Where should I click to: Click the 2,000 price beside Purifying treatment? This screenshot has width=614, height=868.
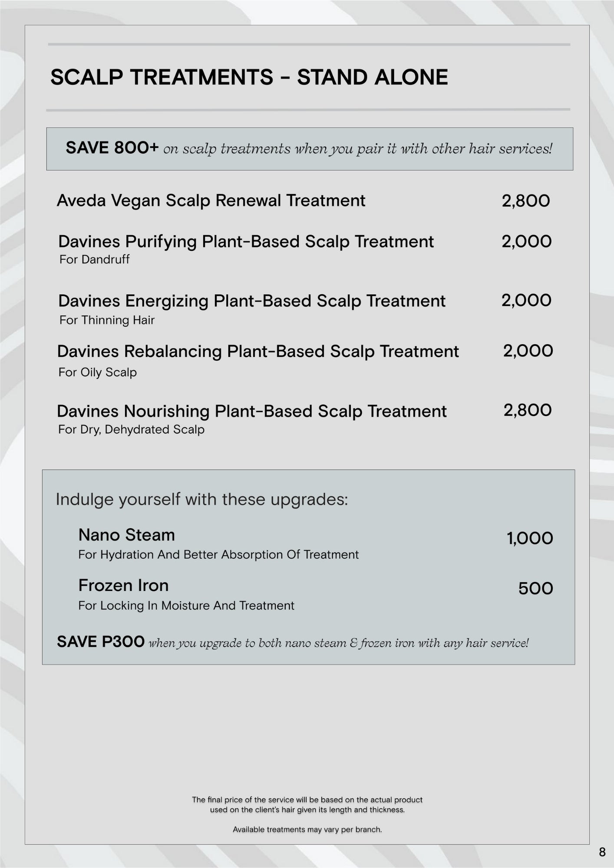pyautogui.click(x=526, y=242)
